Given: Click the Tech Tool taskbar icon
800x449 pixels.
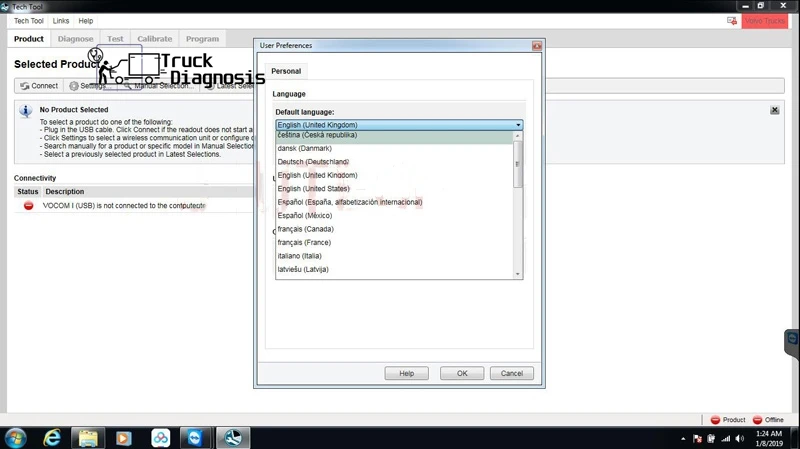Looking at the screenshot, I should point(233,438).
